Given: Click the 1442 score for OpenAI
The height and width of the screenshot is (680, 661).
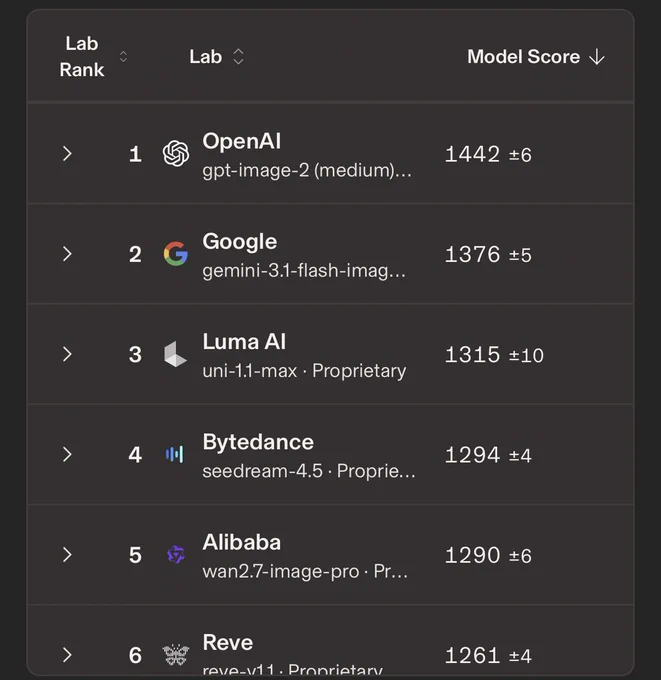Looking at the screenshot, I should (x=472, y=154).
